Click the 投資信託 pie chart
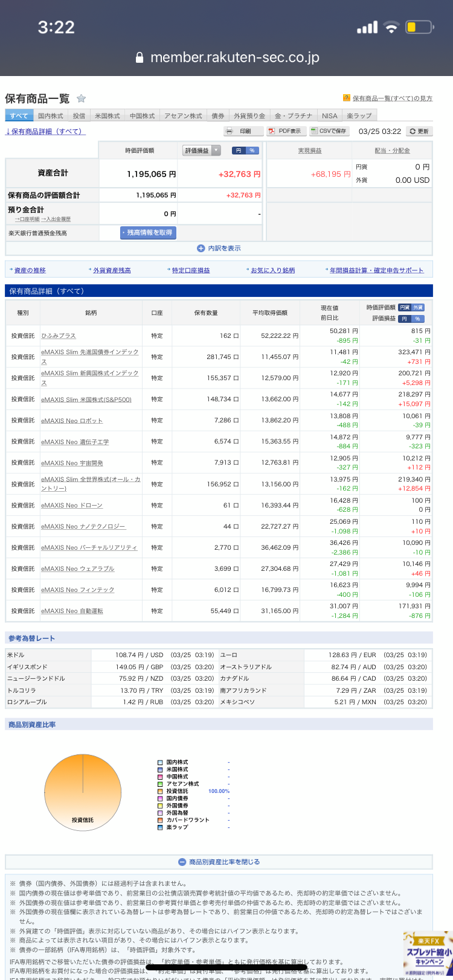Viewport: 453px width, 980px height. click(x=83, y=792)
